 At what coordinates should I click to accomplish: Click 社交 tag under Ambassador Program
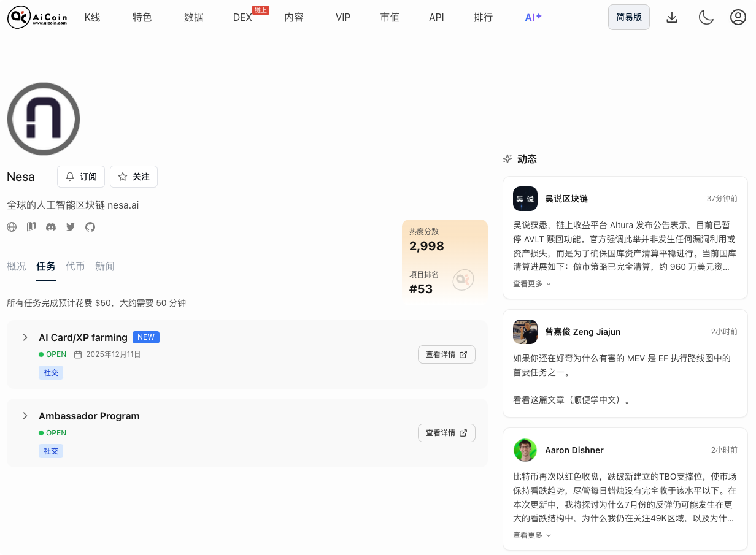click(51, 451)
